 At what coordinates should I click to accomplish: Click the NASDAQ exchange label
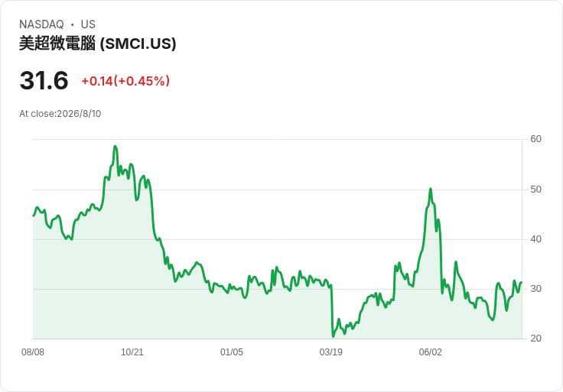click(x=41, y=24)
